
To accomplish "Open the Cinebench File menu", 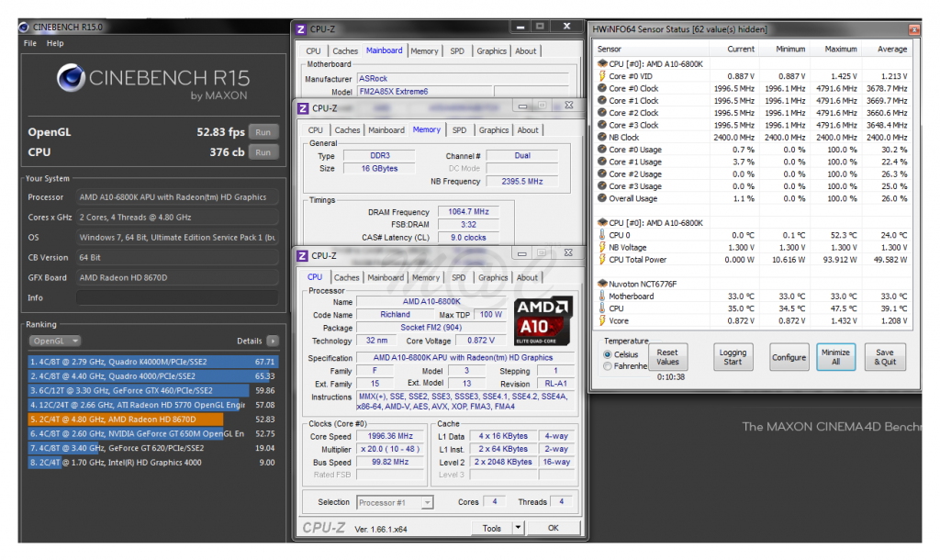I will (x=30, y=43).
